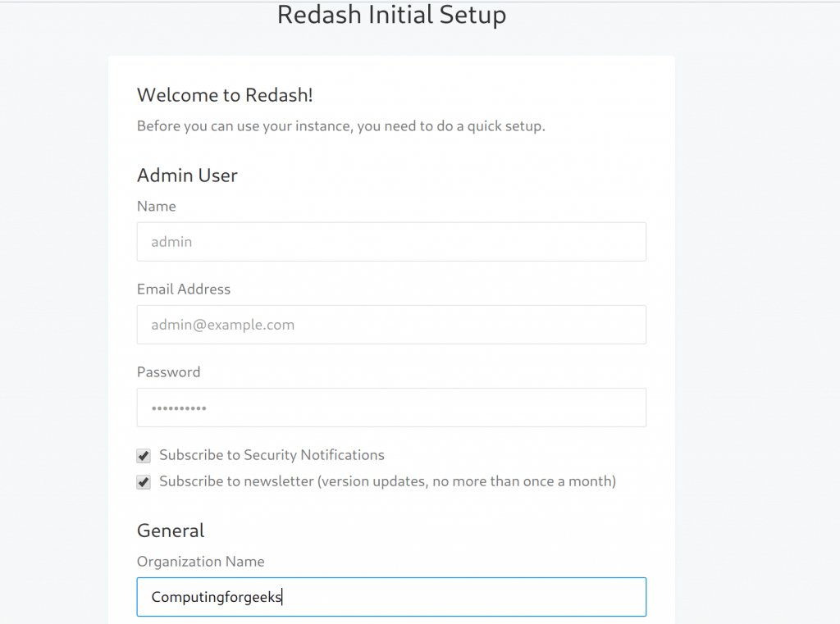Toggle the Security Notifications checkbox off
The height and width of the screenshot is (624, 840).
coord(144,456)
